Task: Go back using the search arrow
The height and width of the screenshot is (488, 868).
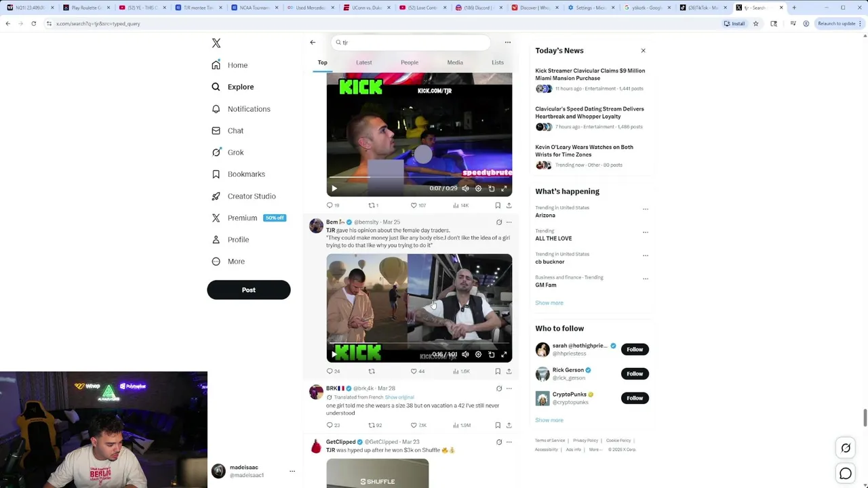Action: tap(313, 42)
